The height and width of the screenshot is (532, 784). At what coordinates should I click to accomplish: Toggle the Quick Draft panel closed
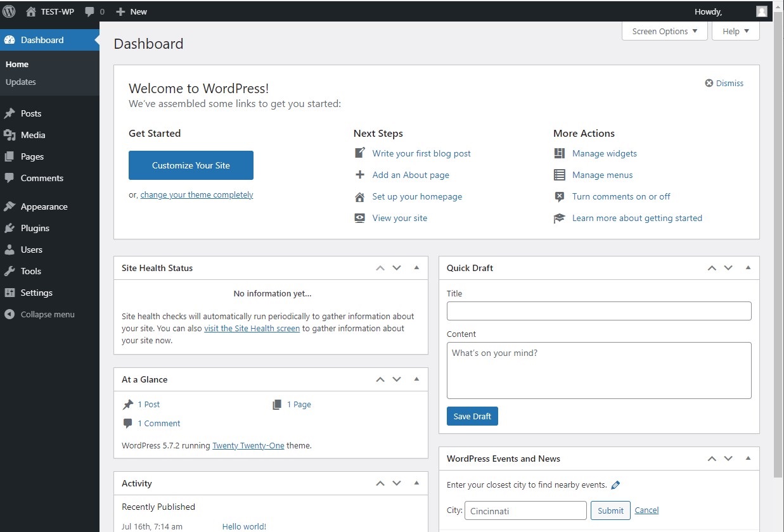pyautogui.click(x=748, y=268)
